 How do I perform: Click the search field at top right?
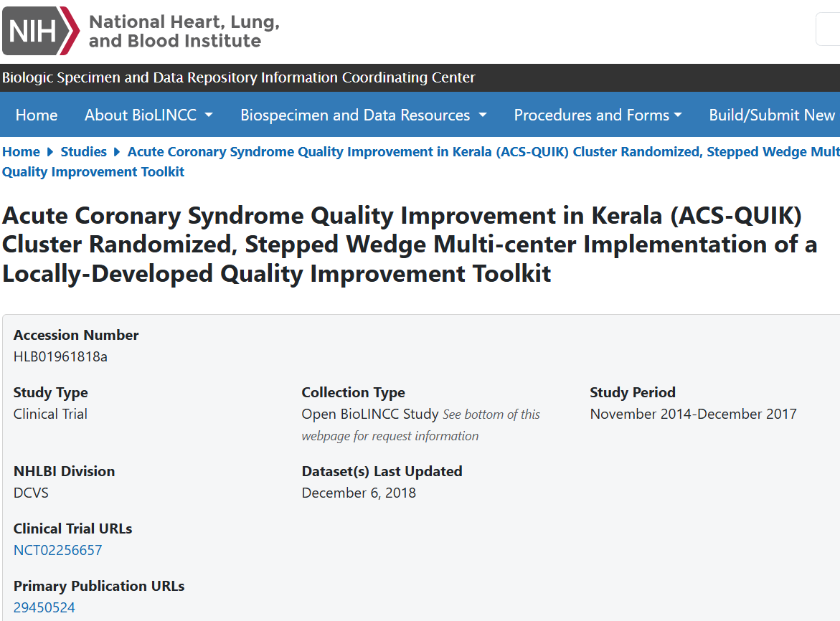point(828,29)
